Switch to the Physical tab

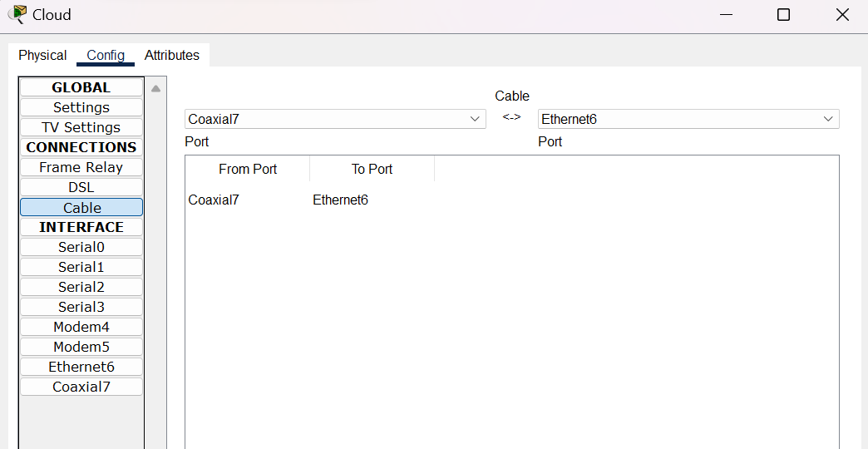[x=42, y=55]
